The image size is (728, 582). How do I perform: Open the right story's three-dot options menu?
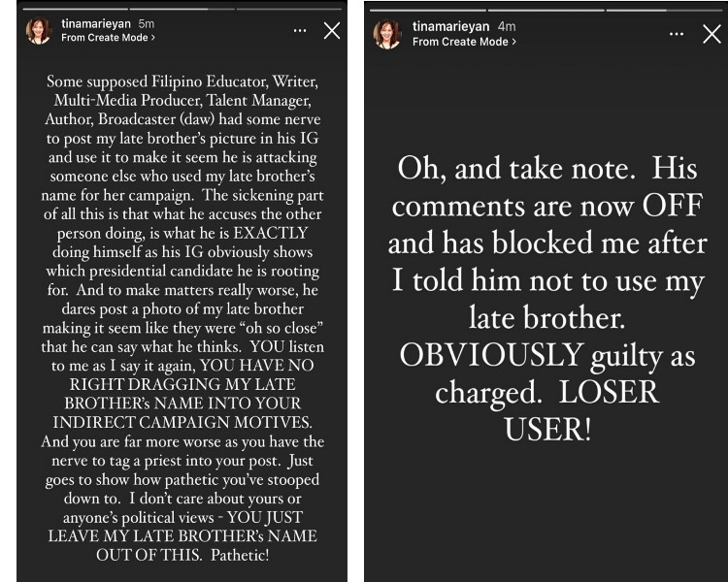pos(676,34)
